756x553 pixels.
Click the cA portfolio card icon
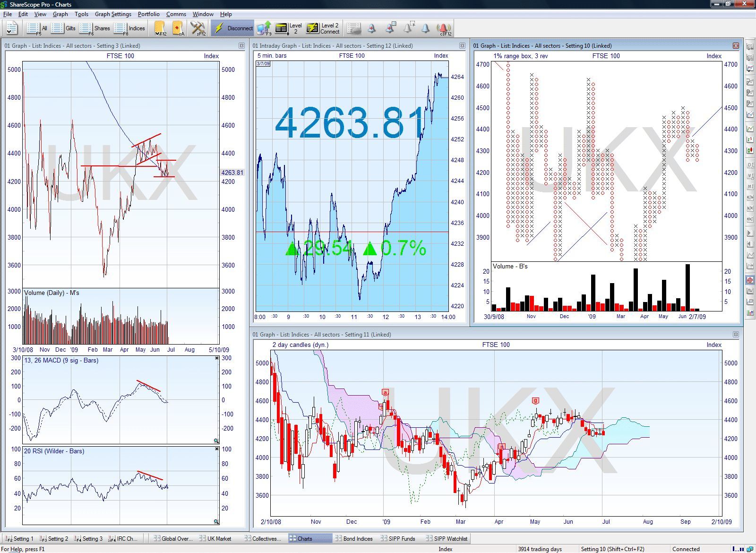point(178,28)
